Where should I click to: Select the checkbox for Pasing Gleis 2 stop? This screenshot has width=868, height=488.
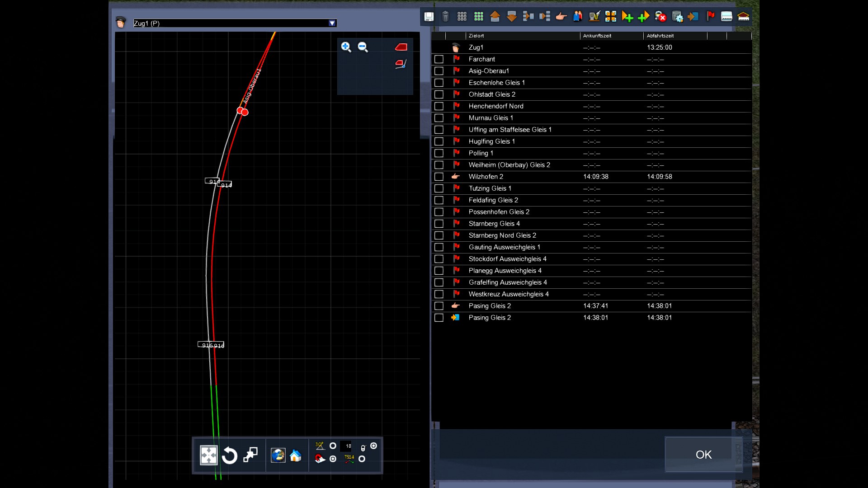tap(439, 306)
